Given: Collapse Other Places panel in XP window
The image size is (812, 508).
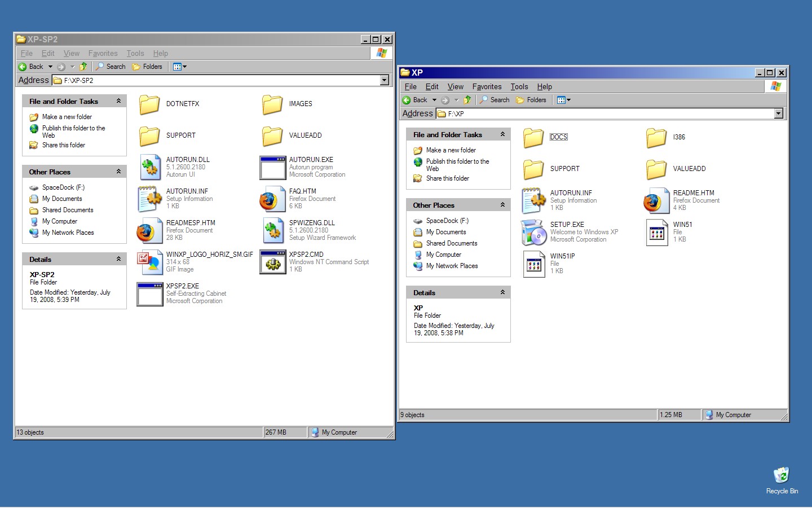Looking at the screenshot, I should click(502, 205).
